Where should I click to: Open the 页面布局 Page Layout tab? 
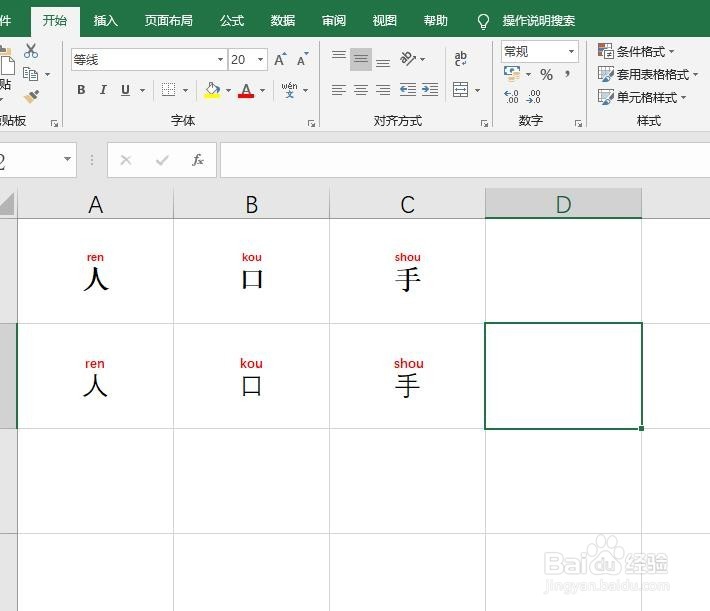tap(168, 21)
